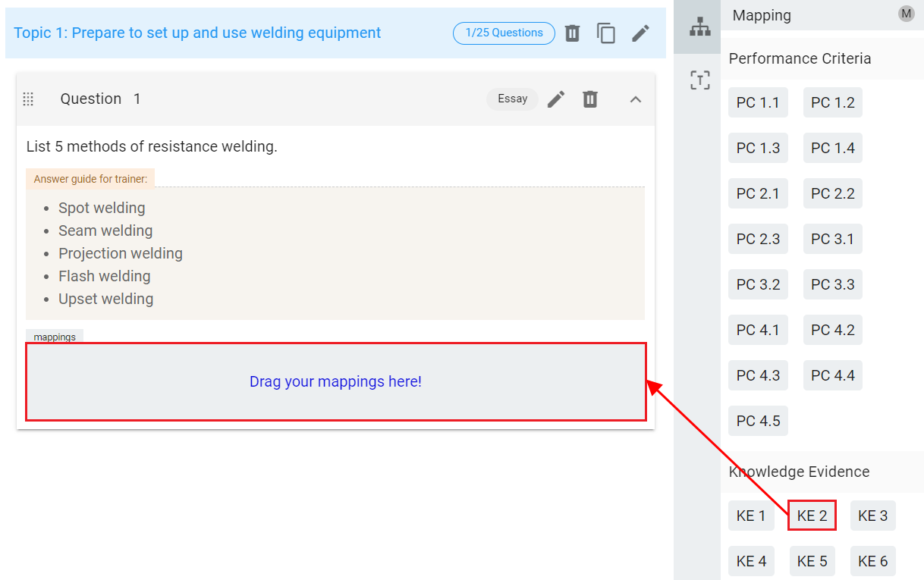Collapse Question 1 with the chevron arrow

pyautogui.click(x=636, y=99)
